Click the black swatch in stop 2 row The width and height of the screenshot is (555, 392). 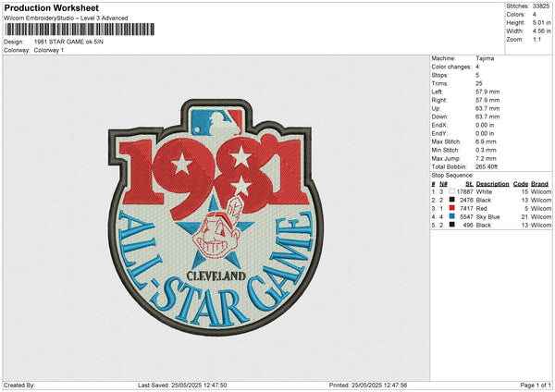(451, 200)
